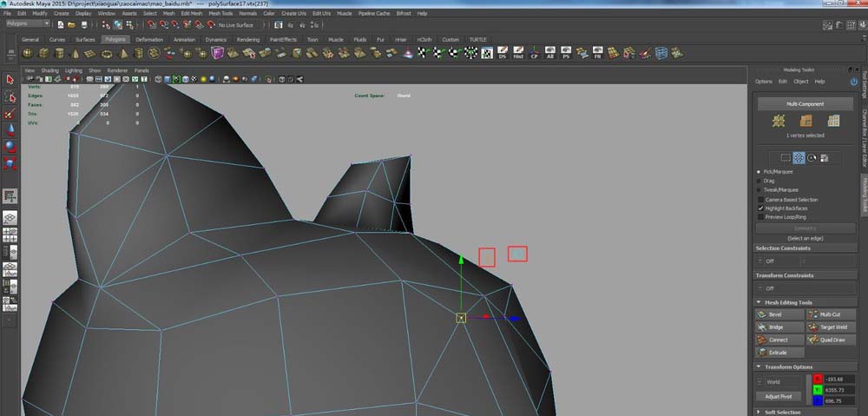Create a polygon cone from shelf
Viewport: 868px width, 416px height.
(75, 53)
